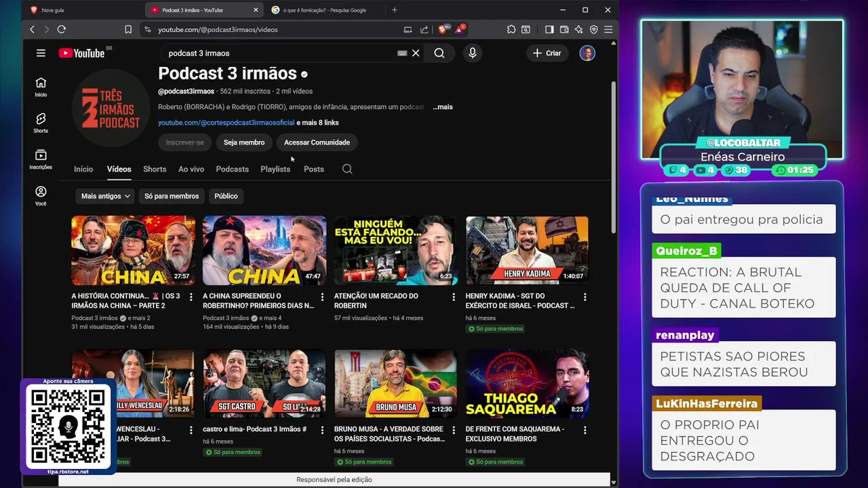Clear the YouTube search box text

click(x=416, y=53)
